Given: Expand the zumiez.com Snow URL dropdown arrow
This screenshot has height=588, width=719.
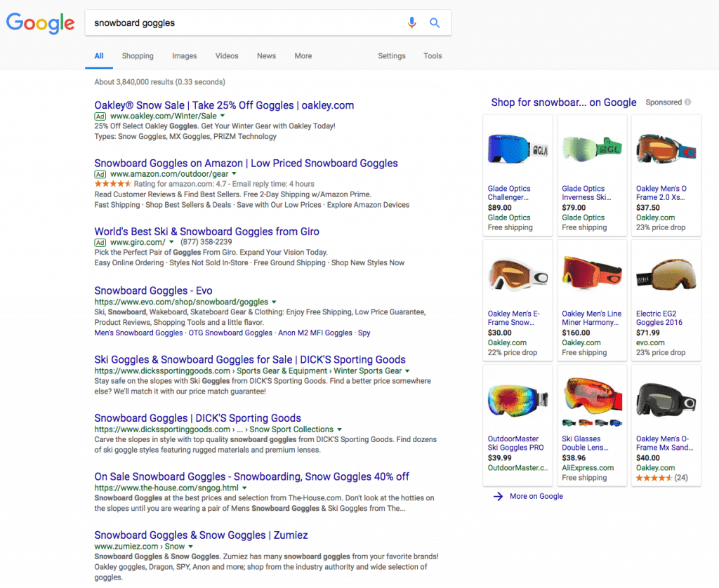Looking at the screenshot, I should (x=191, y=547).
